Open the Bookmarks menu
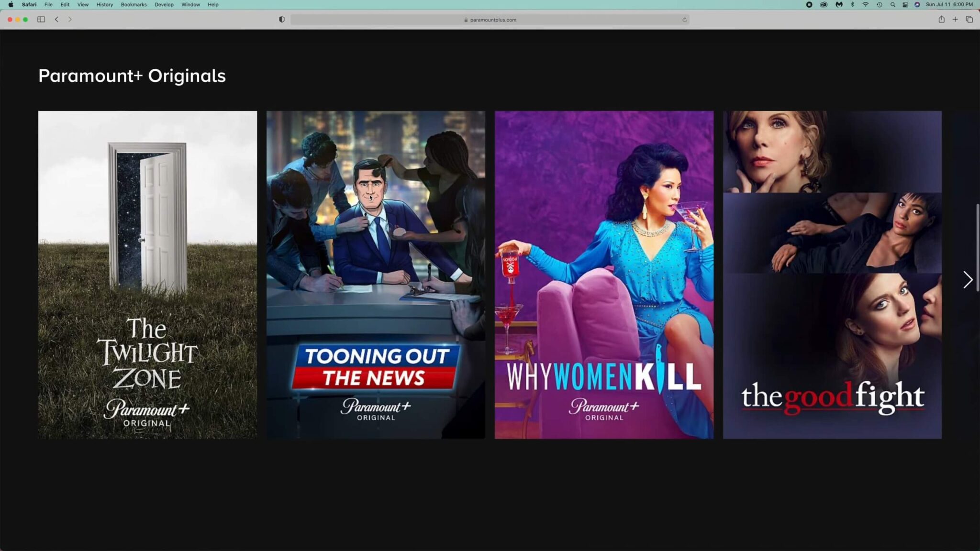This screenshot has height=551, width=980. [134, 4]
